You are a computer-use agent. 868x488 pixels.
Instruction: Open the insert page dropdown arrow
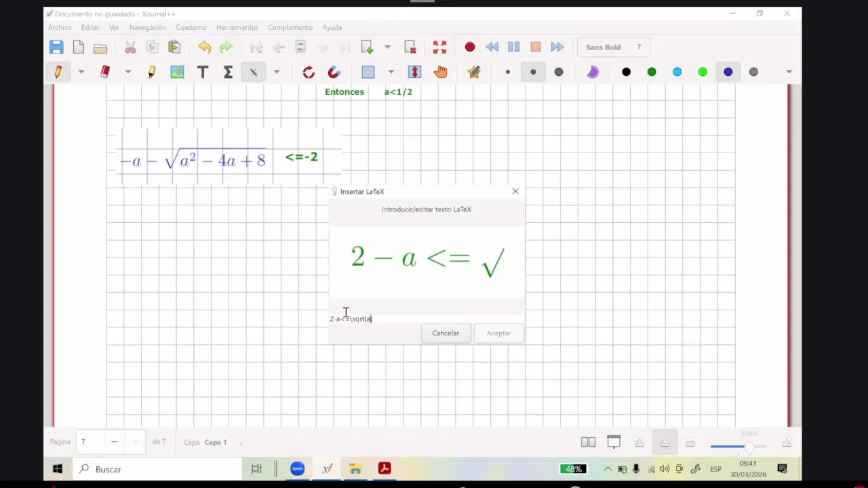[x=387, y=47]
